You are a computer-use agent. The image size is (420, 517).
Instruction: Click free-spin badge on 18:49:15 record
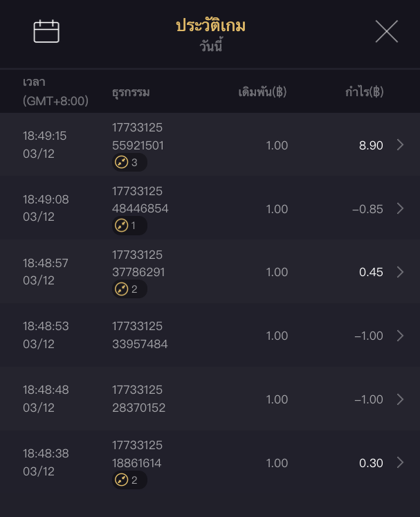tap(129, 163)
